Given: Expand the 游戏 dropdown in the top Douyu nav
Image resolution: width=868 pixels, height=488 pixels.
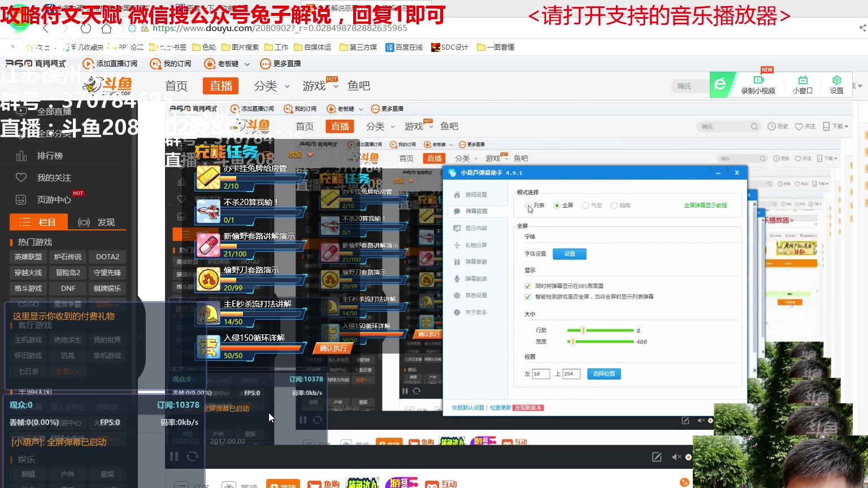Looking at the screenshot, I should (336, 86).
